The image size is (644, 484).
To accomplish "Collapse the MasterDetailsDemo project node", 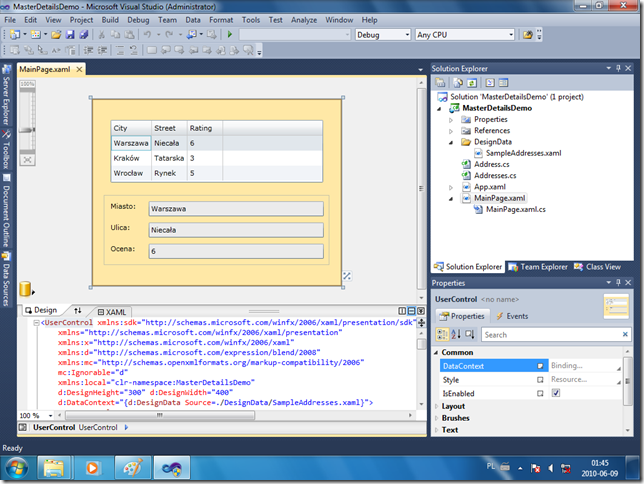I will (x=439, y=109).
